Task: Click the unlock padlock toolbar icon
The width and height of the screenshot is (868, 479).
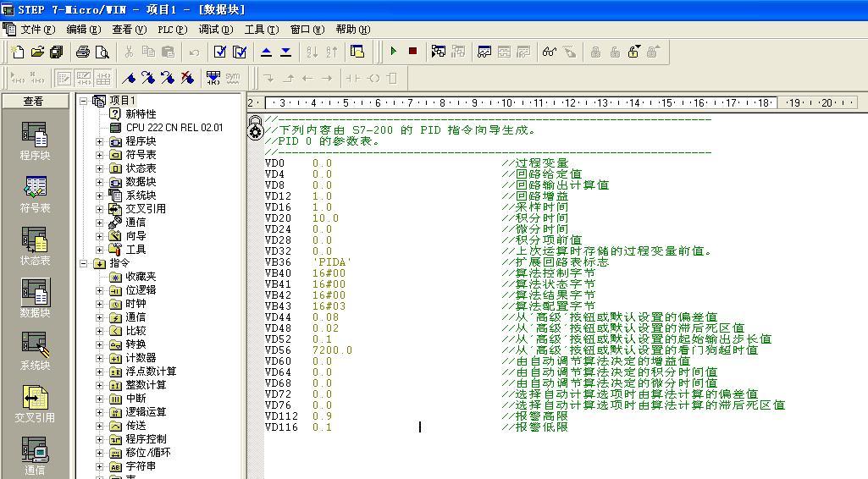Action: [633, 52]
